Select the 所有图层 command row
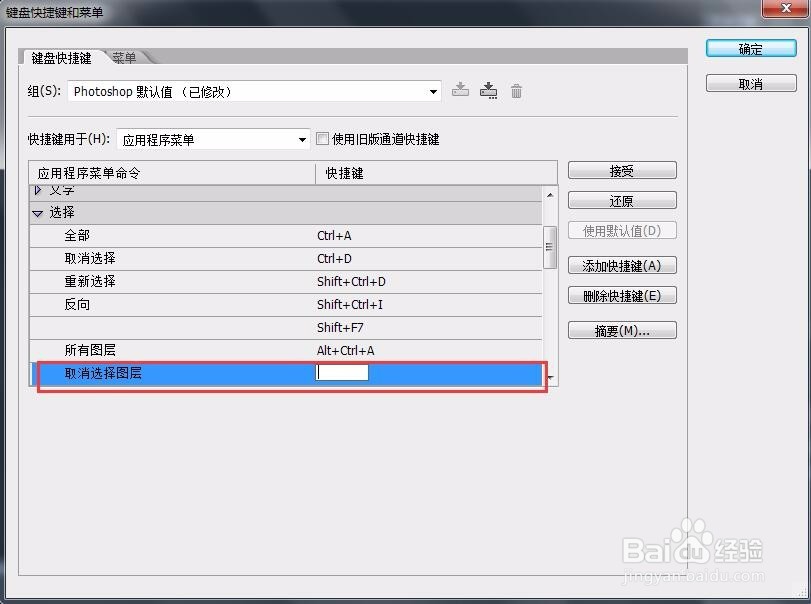The width and height of the screenshot is (811, 604). [x=150, y=350]
